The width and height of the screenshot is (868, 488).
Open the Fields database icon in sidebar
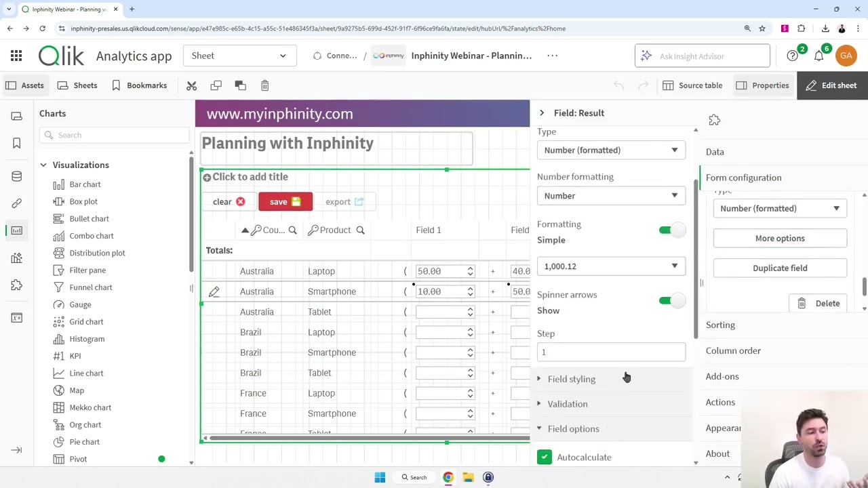[17, 176]
